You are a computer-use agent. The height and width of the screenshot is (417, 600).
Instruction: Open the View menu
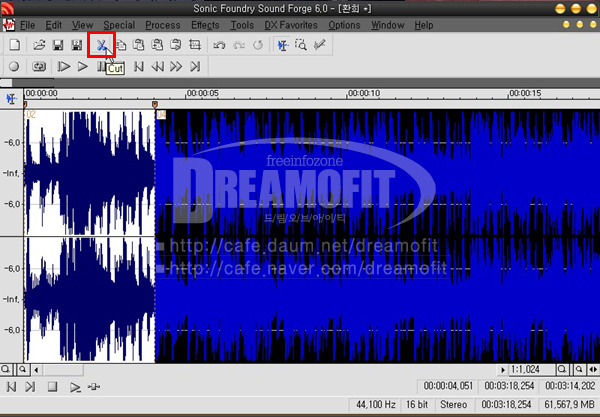click(83, 25)
